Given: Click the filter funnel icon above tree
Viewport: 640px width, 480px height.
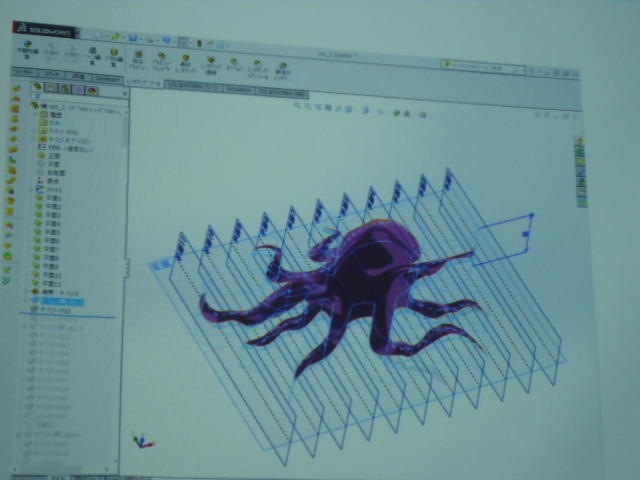Looking at the screenshot, I should (38, 97).
